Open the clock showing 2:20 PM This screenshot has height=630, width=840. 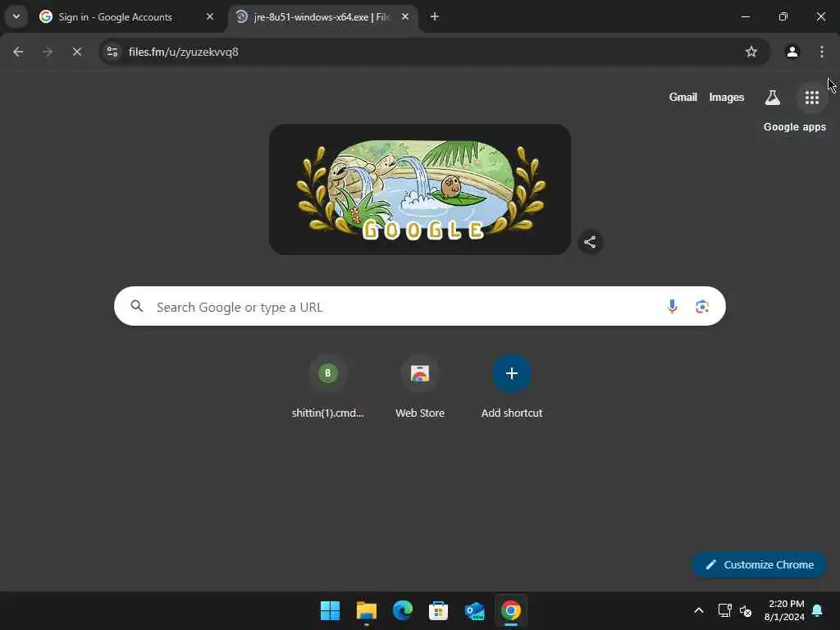784,610
